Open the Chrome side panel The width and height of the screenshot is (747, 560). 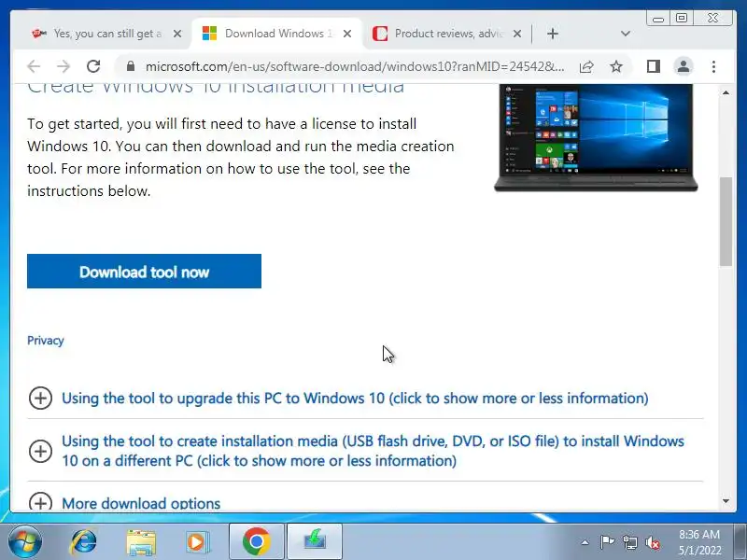tap(653, 66)
